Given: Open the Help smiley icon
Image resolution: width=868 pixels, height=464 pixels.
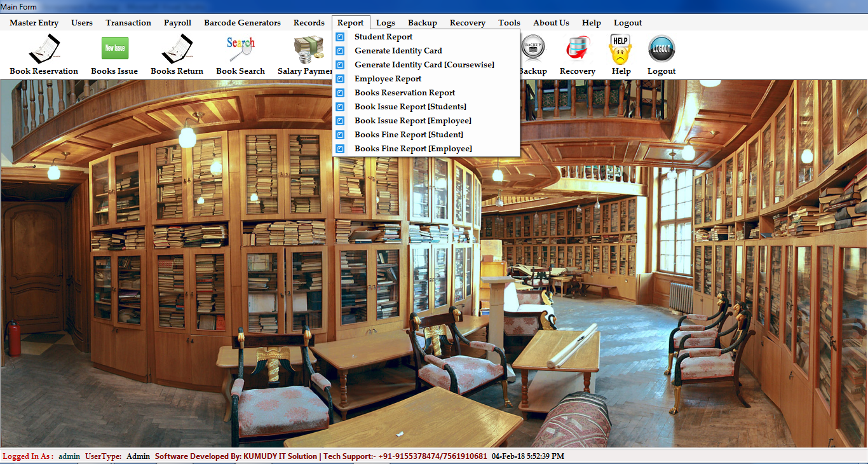Looking at the screenshot, I should (x=621, y=49).
